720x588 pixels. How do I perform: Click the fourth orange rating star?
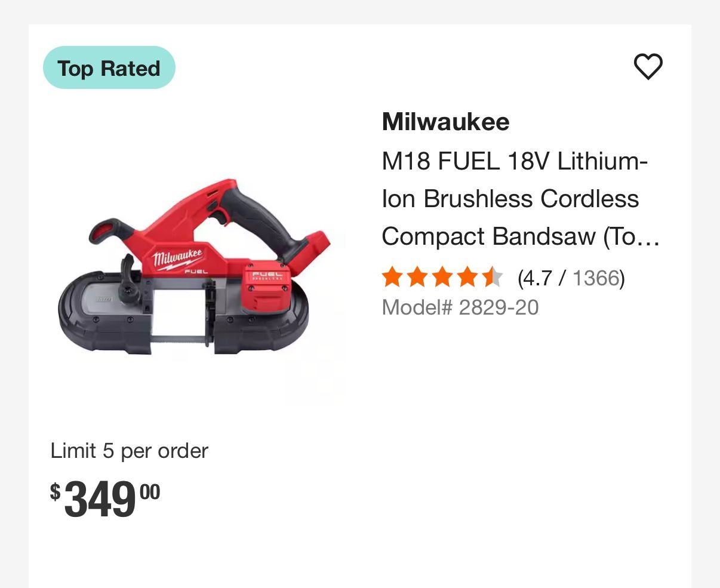467,278
